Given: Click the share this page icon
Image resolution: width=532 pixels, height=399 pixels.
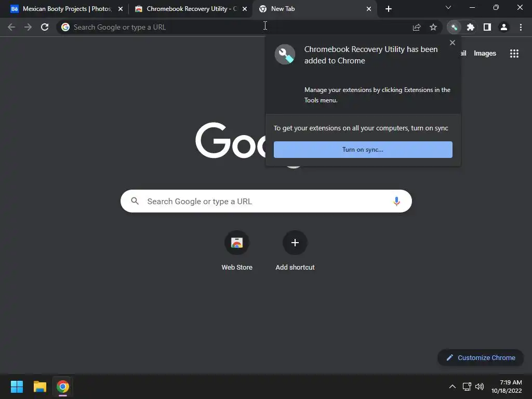Looking at the screenshot, I should 417,27.
